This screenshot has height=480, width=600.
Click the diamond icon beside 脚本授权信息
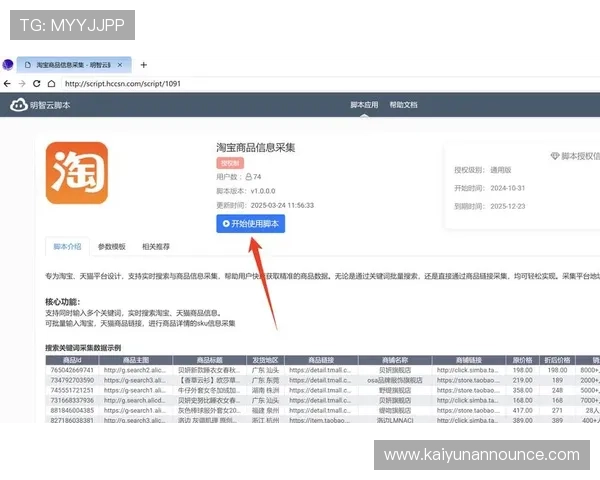(x=555, y=156)
